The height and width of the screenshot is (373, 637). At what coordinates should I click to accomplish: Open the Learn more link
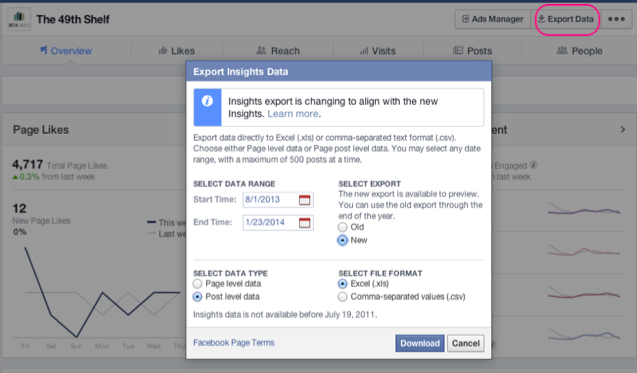[x=292, y=114]
